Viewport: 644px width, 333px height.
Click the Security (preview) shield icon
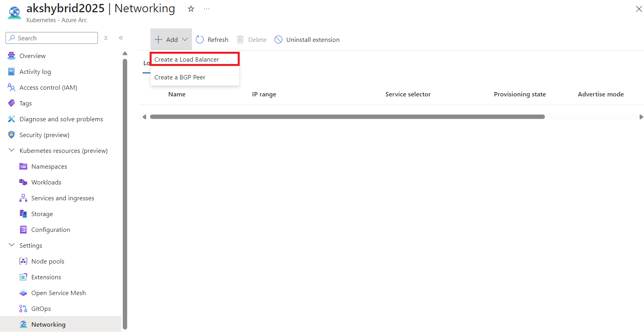click(11, 135)
